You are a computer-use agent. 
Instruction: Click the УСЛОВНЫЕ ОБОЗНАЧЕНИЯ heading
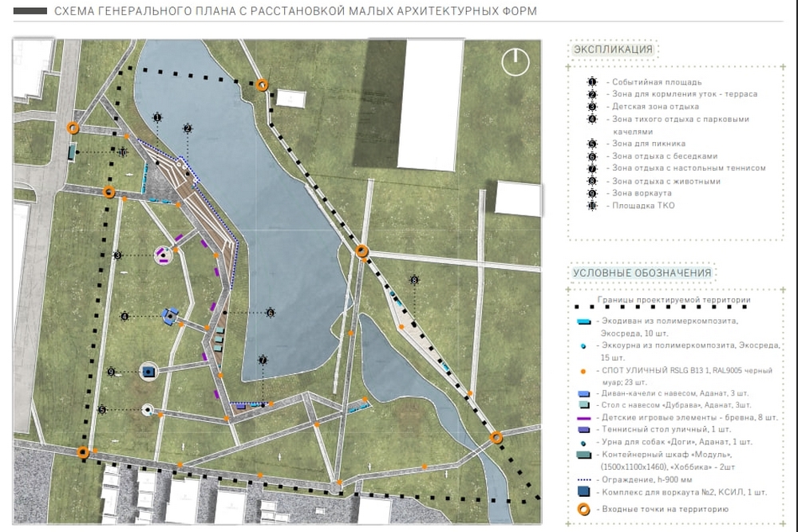642,273
